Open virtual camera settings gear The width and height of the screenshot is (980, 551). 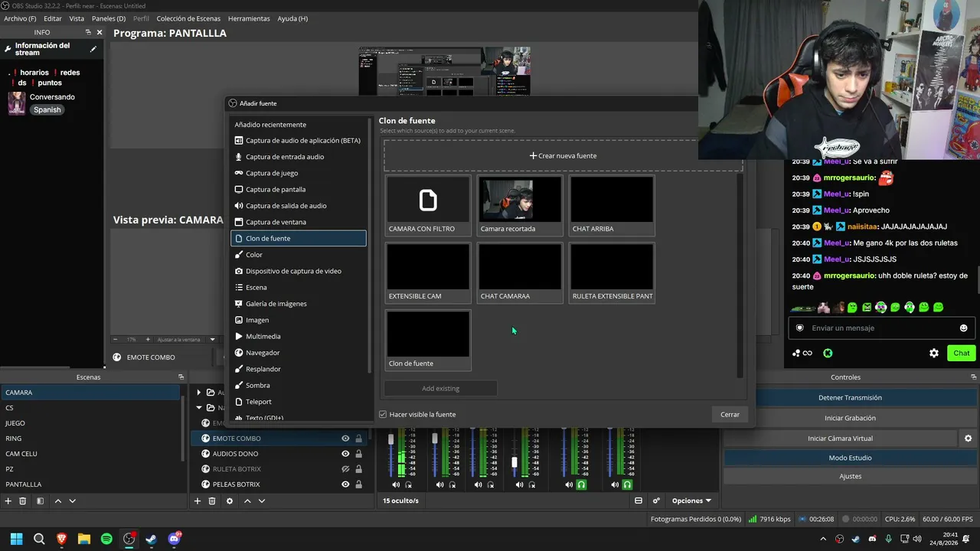pyautogui.click(x=968, y=439)
